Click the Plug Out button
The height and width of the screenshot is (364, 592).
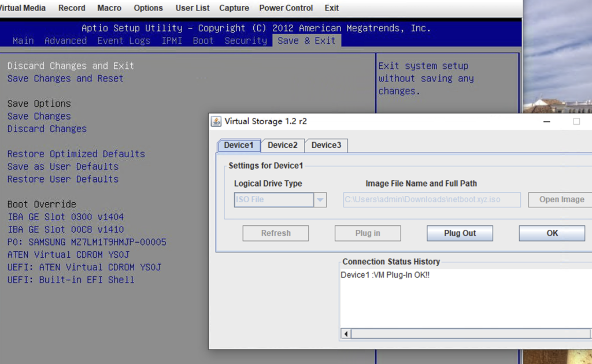point(459,233)
